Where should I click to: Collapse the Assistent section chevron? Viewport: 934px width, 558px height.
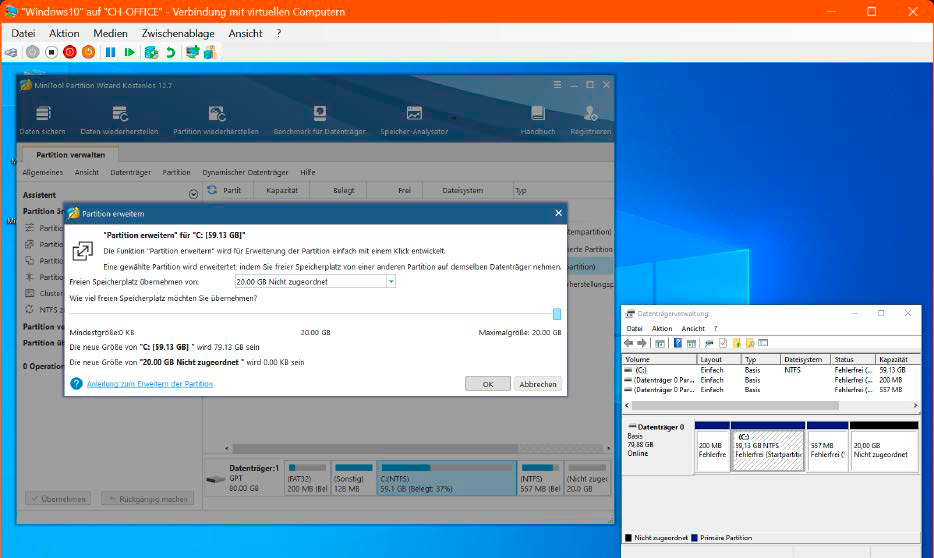pos(193,194)
